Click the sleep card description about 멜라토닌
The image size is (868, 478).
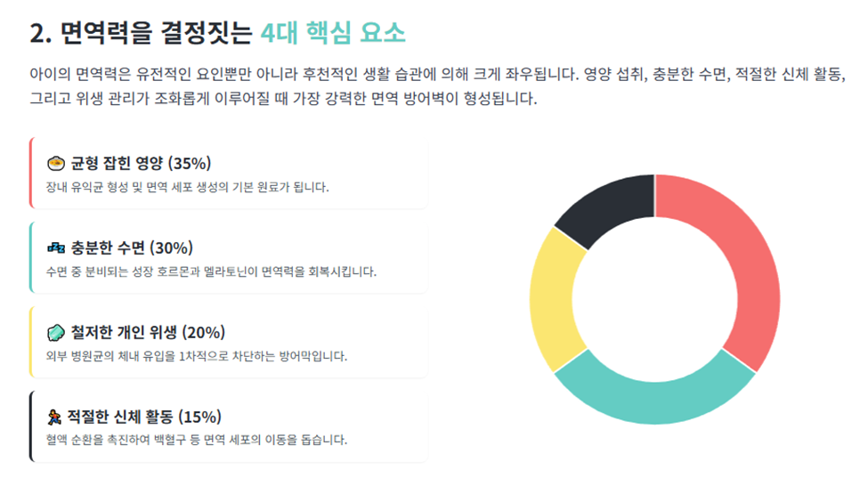click(211, 271)
